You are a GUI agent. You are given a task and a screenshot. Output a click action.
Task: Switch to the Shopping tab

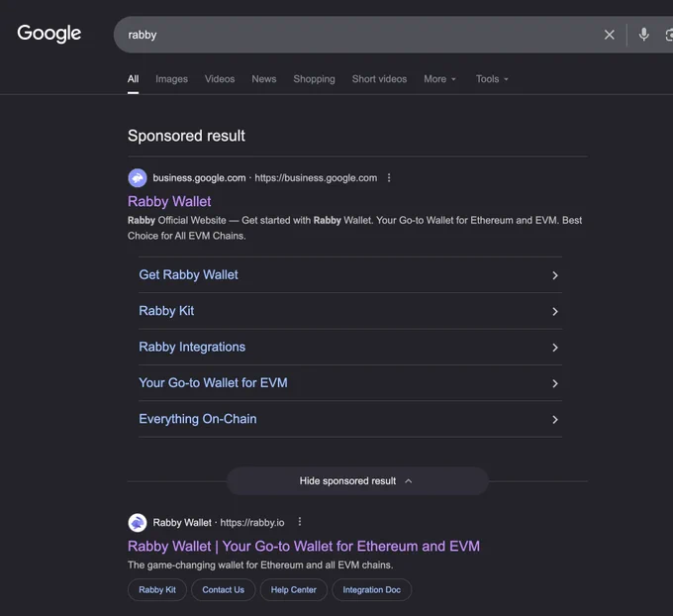click(314, 79)
